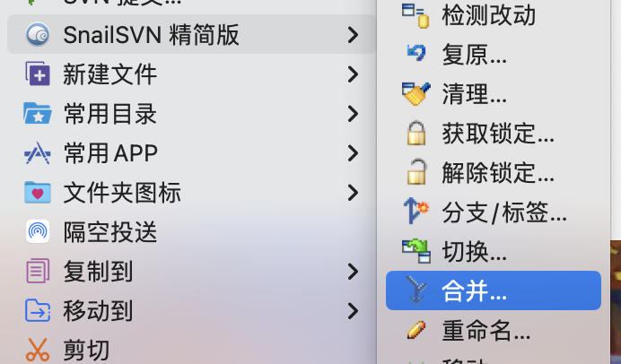
Task: Click the scissors icon beside 剪切
Action: 38,350
